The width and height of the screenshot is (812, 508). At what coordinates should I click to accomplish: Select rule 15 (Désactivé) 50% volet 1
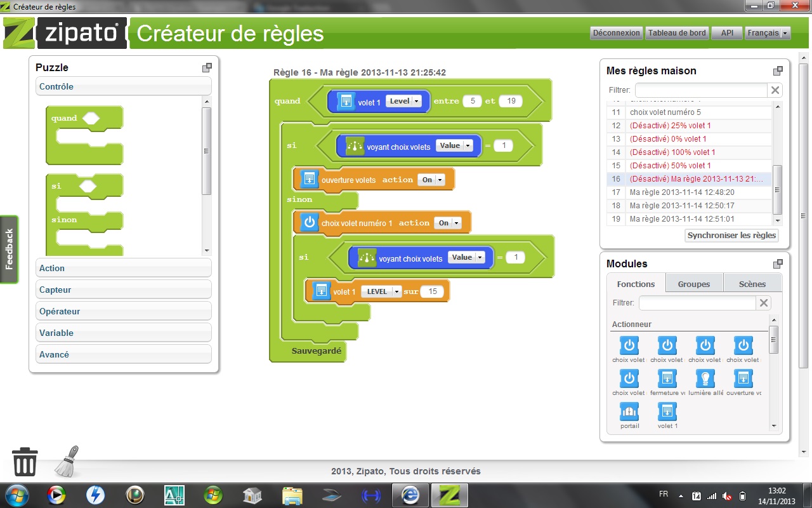click(x=689, y=166)
